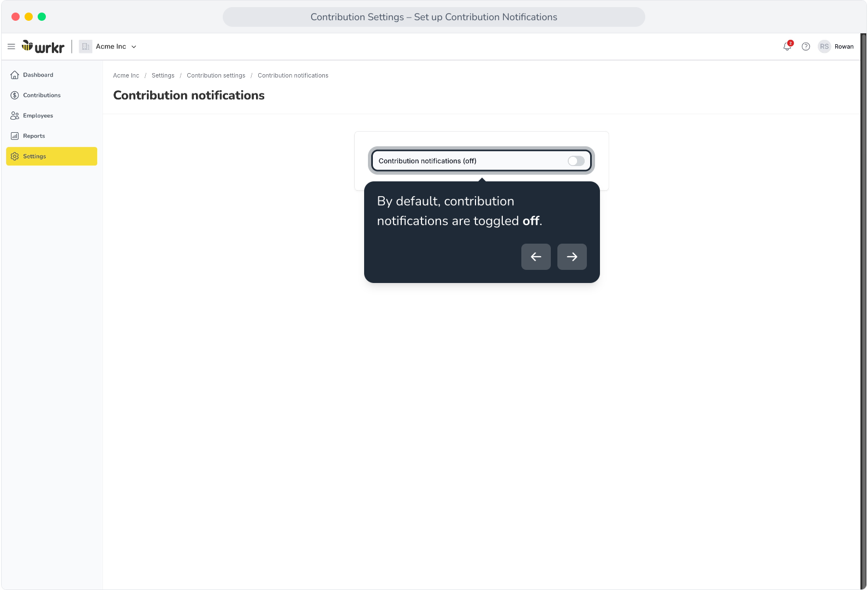Click the Reports chart icon
The height and width of the screenshot is (590, 868).
[15, 136]
